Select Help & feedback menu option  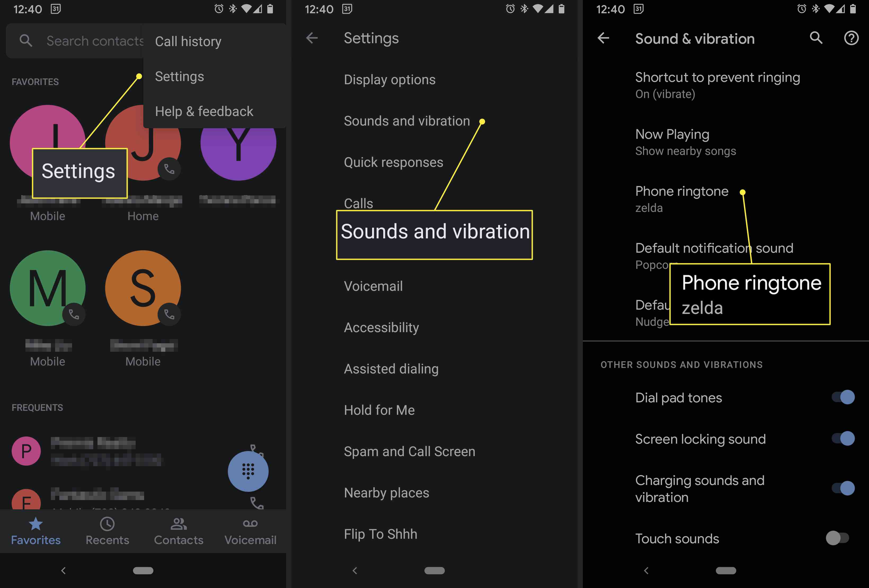coord(204,110)
